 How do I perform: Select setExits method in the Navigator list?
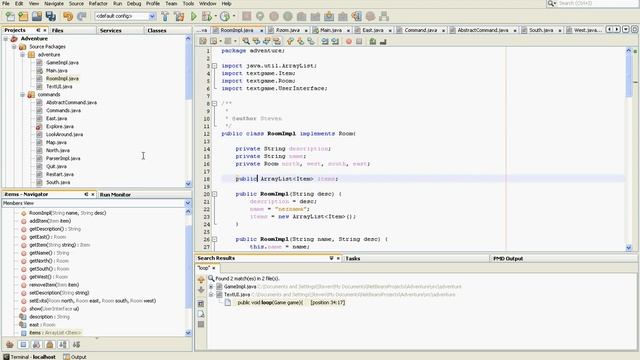92,301
